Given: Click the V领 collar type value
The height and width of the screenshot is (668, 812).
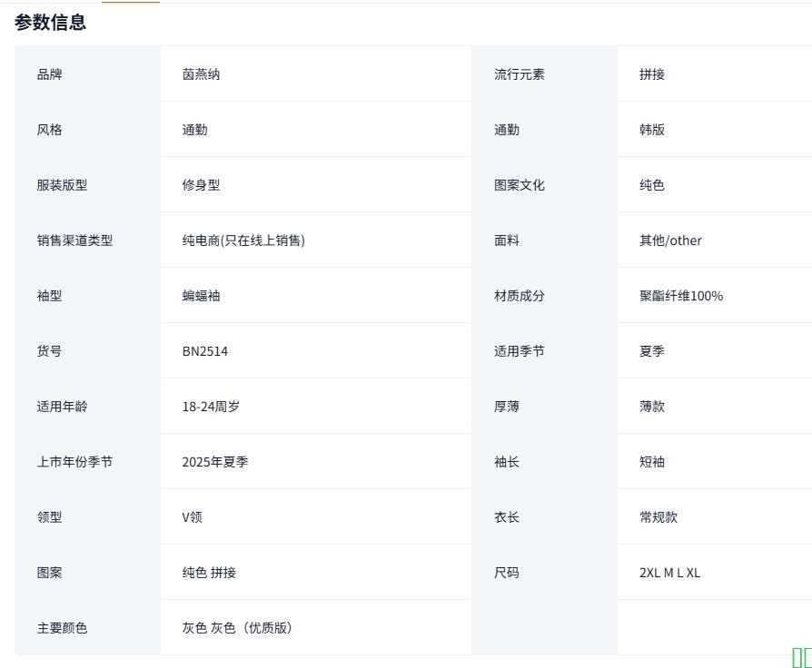Looking at the screenshot, I should pos(192,517).
